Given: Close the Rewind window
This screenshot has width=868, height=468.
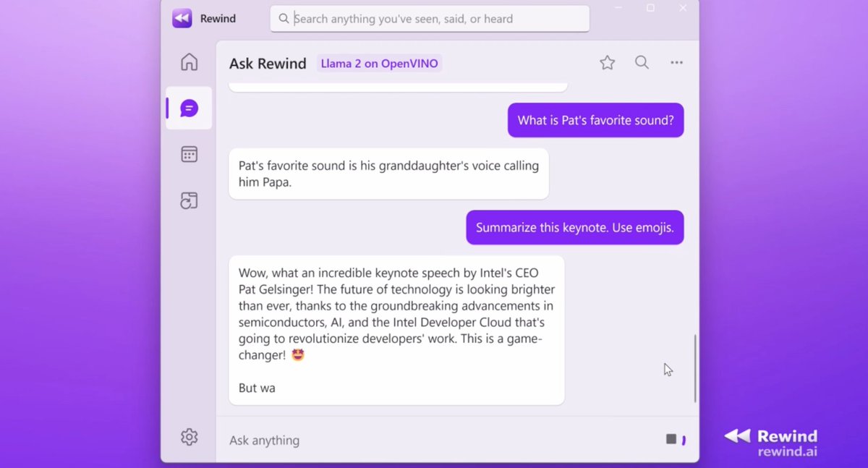Looking at the screenshot, I should point(683,8).
